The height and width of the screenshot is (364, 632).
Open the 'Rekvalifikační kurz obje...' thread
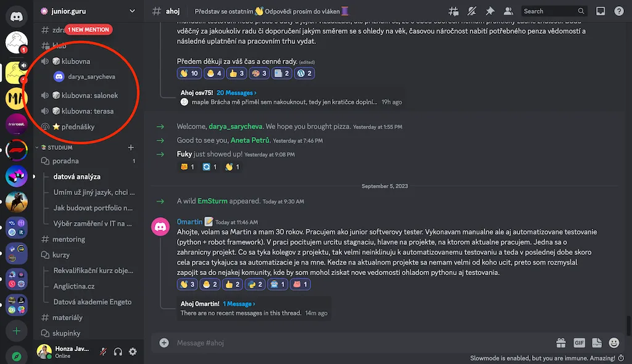coord(93,271)
